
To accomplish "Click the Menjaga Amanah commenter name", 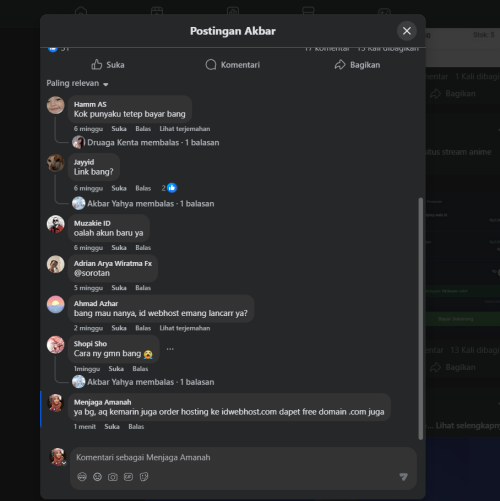I will (102, 402).
